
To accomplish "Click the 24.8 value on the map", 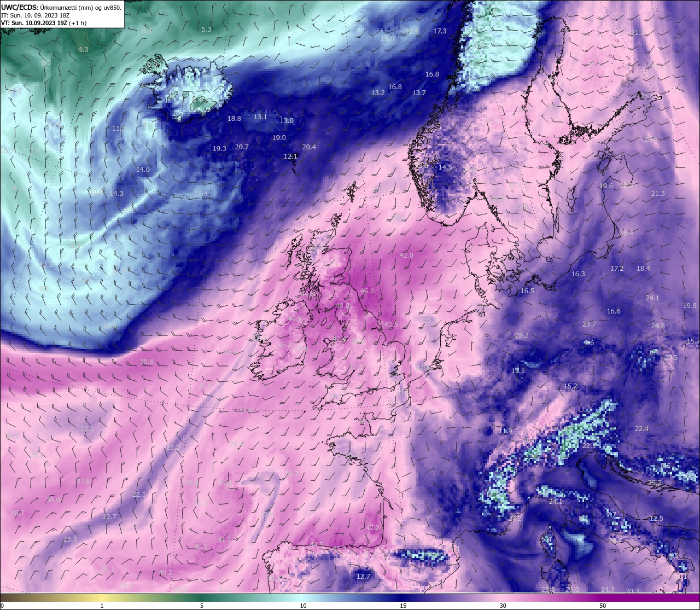I will click(x=658, y=326).
